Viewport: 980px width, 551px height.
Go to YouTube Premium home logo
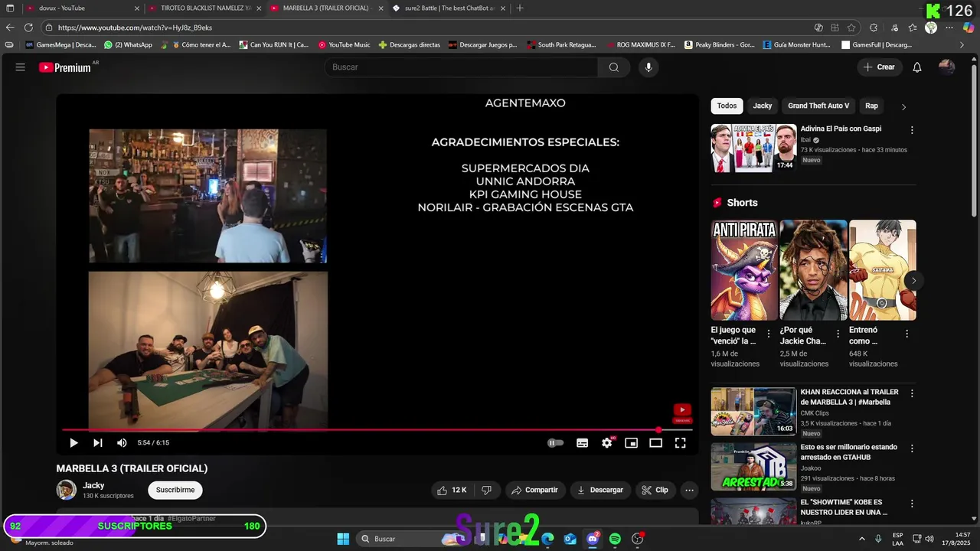(65, 67)
